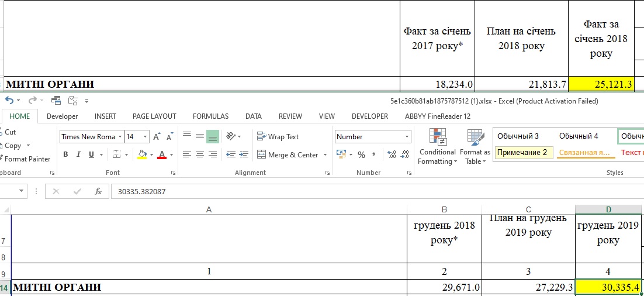Toggle Bold formatting
644x296 pixels.
click(x=65, y=154)
